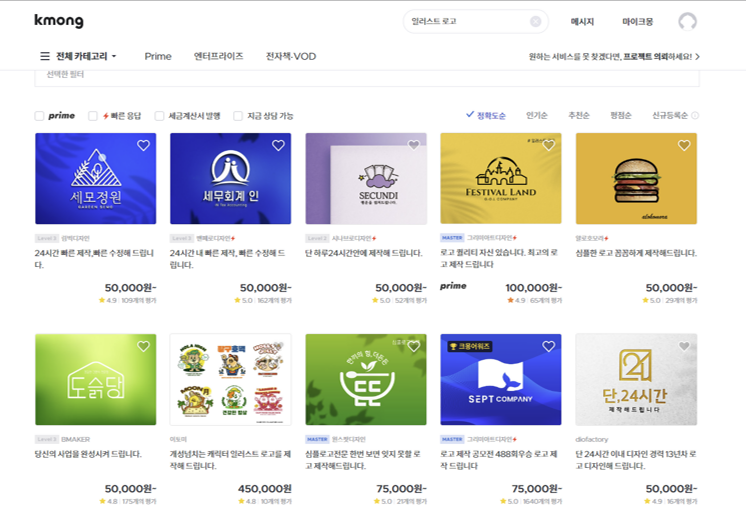
Task: Favorite the character illustration card heart
Action: [278, 346]
